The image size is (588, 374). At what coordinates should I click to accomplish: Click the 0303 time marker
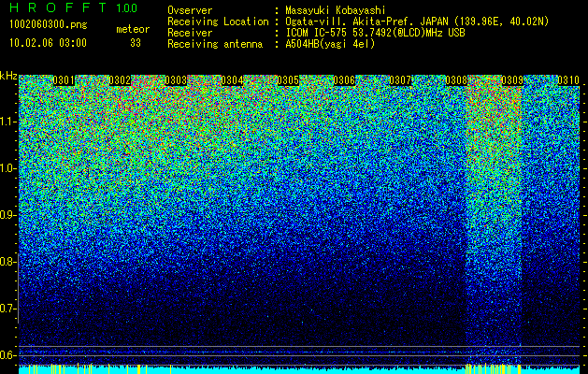tap(176, 80)
